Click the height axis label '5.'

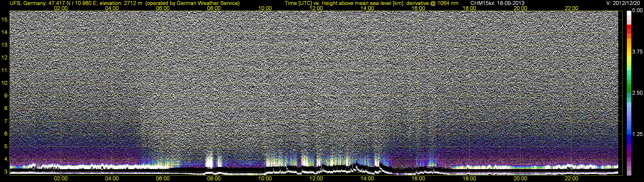(6, 147)
